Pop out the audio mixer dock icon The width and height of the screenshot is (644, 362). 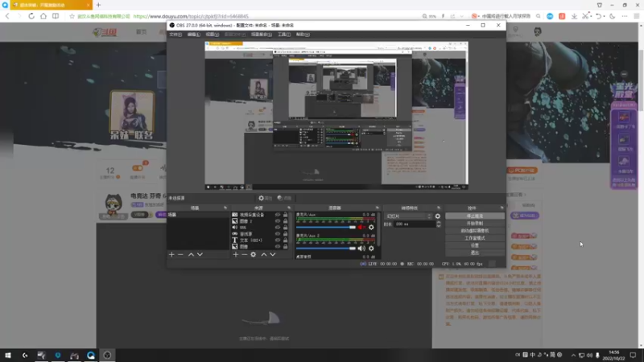point(377,208)
